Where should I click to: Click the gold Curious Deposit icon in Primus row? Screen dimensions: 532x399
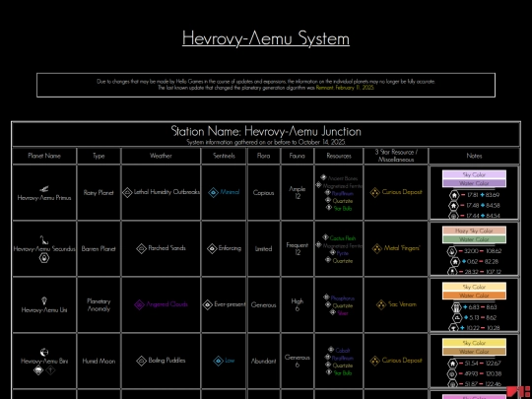(375, 192)
